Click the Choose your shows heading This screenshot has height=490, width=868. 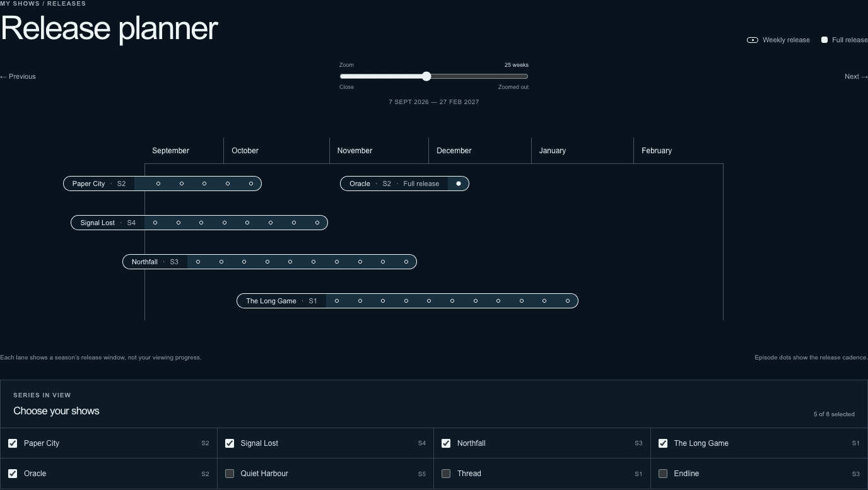pyautogui.click(x=57, y=411)
